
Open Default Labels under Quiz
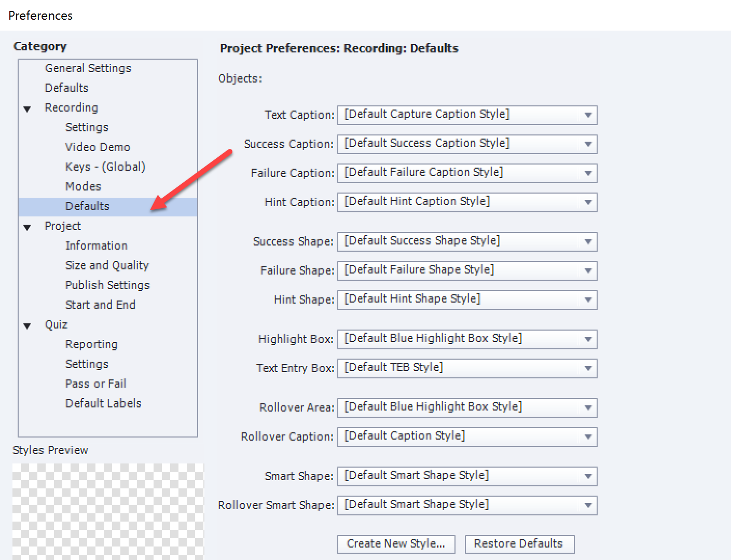pyautogui.click(x=103, y=403)
